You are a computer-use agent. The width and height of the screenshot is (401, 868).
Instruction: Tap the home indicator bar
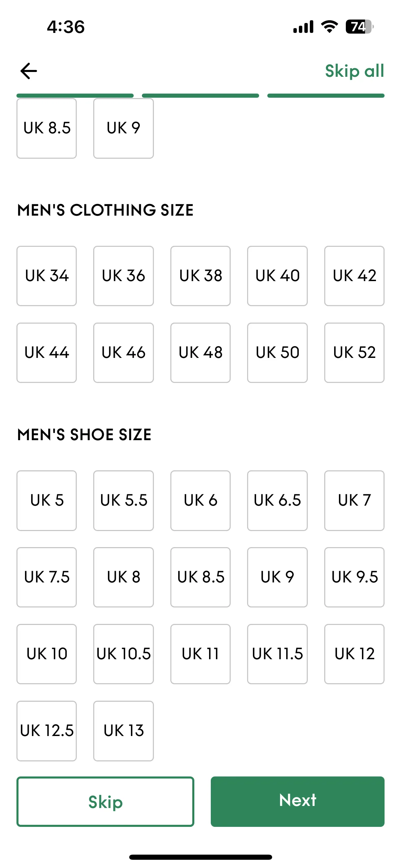[200, 857]
